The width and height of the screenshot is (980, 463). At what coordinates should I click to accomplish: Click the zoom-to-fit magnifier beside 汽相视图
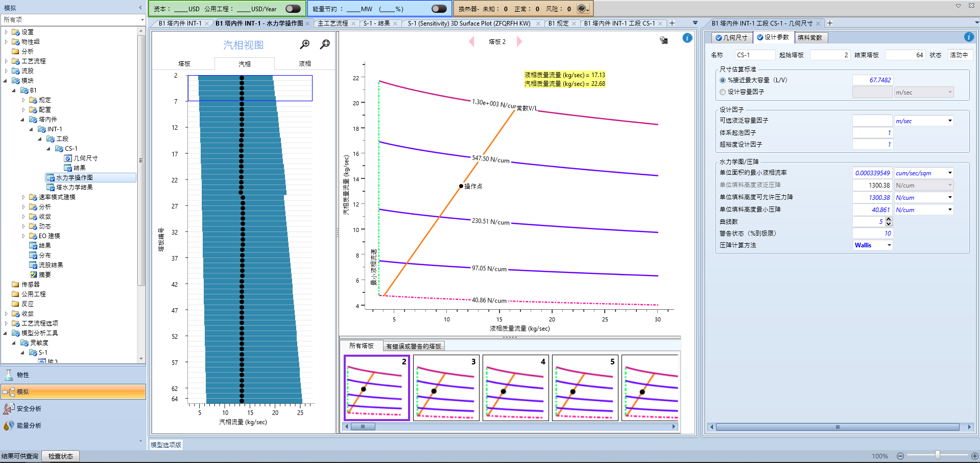pyautogui.click(x=324, y=44)
